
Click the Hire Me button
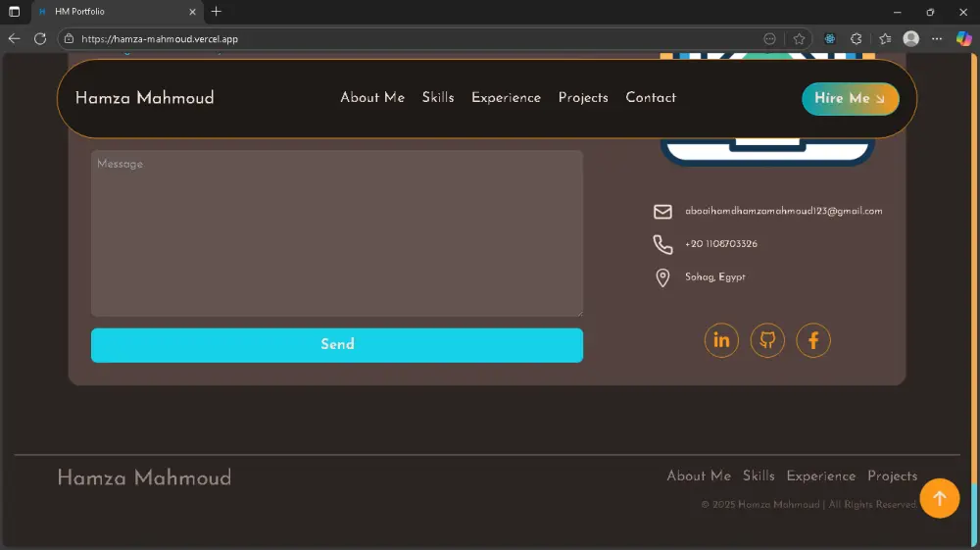(850, 99)
